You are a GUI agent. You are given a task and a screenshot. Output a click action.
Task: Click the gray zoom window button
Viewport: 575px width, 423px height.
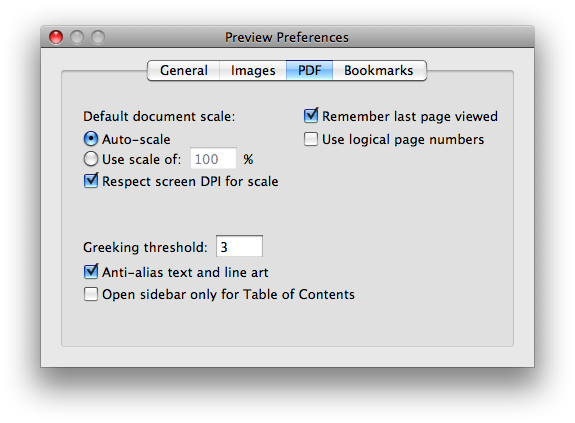tap(98, 37)
